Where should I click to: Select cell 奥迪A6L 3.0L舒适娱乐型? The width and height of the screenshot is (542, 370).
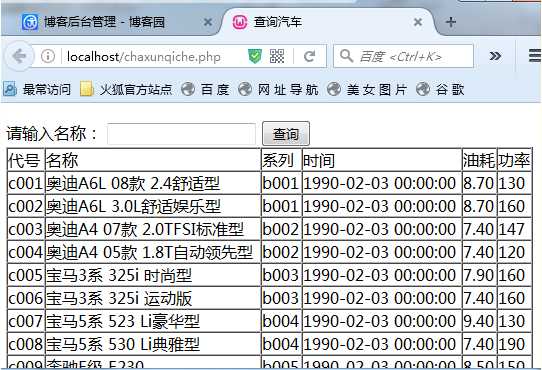click(153, 206)
